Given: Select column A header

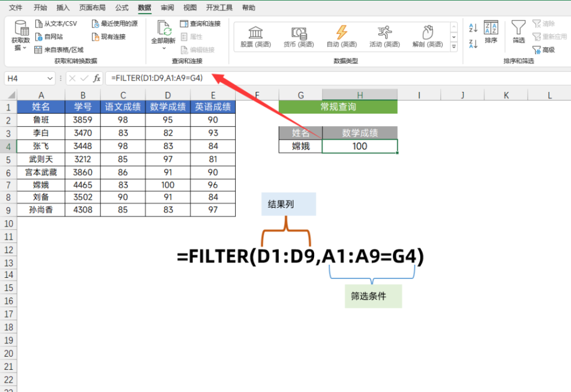Looking at the screenshot, I should [x=41, y=95].
